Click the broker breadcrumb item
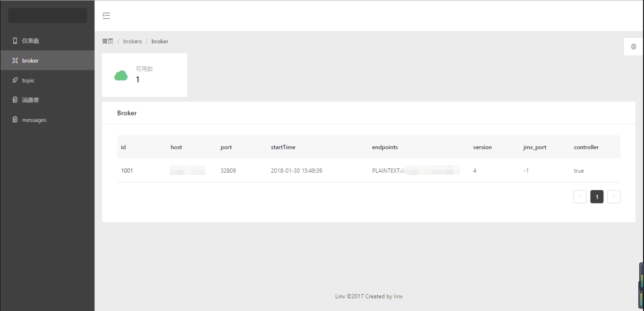This screenshot has height=311, width=644. [160, 42]
